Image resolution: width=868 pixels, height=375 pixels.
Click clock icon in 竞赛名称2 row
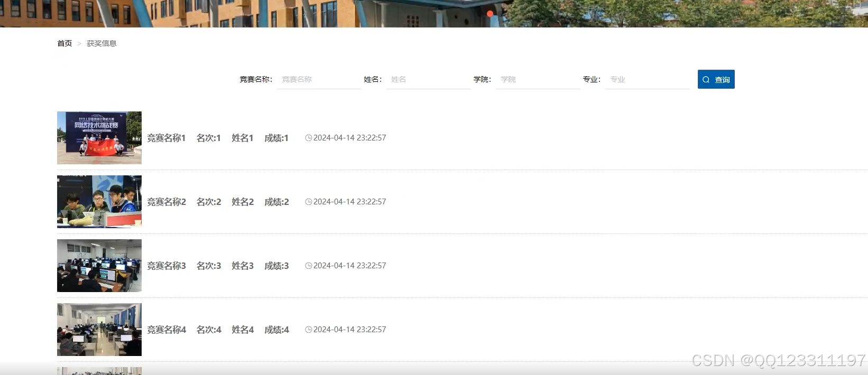309,202
